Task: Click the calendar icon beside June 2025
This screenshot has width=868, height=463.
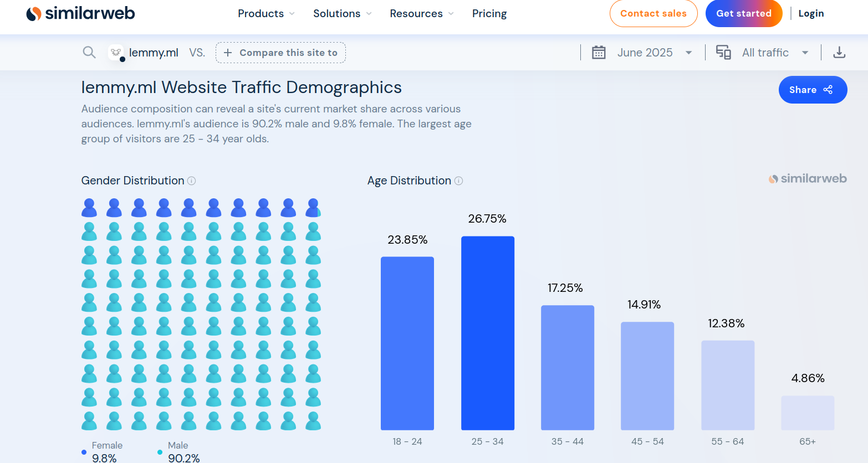Action: pos(599,53)
